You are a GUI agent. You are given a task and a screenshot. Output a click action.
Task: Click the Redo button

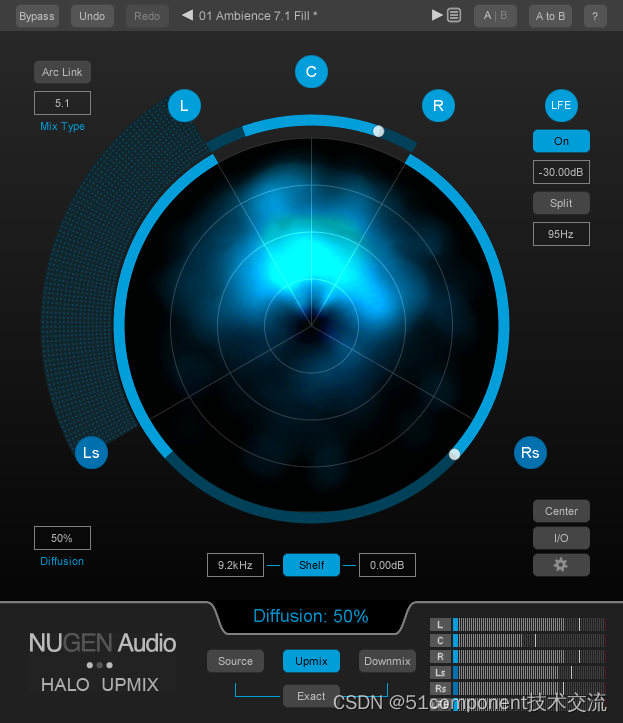point(147,16)
